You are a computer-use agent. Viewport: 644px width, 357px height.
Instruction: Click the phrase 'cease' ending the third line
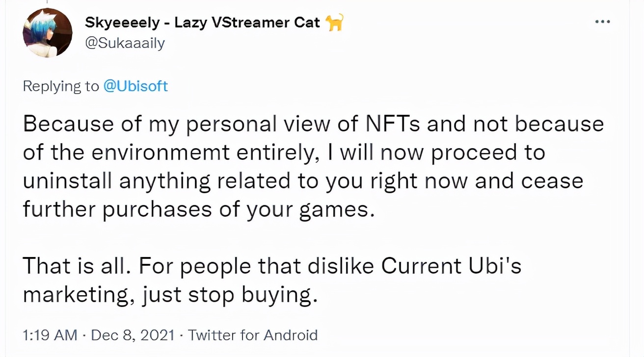pos(552,182)
